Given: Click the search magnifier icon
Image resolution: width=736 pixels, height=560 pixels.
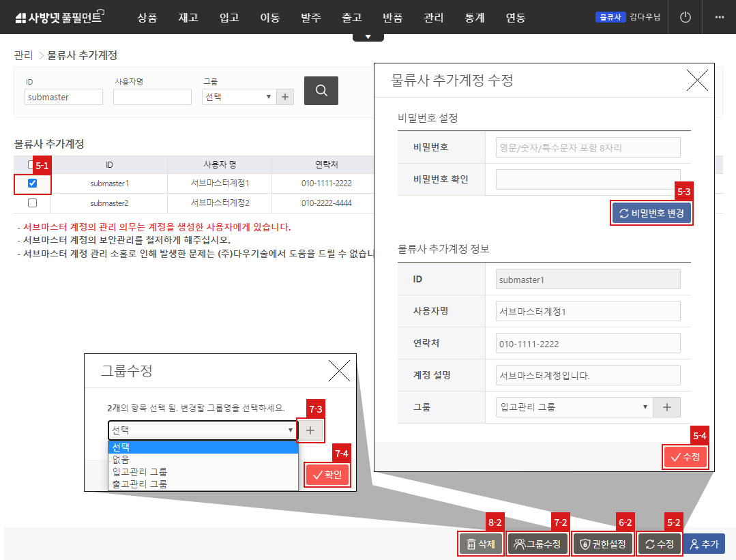Looking at the screenshot, I should 321,90.
